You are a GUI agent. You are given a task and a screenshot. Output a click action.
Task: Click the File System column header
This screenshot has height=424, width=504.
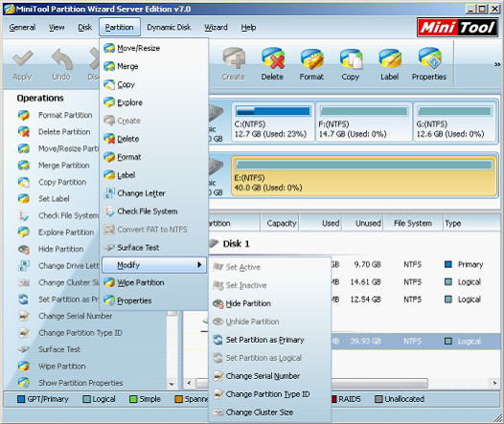pos(413,223)
